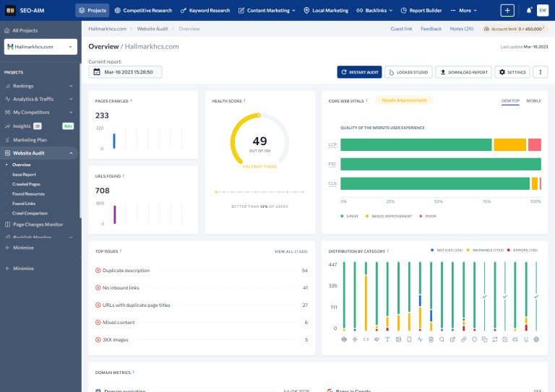Viewport: 555px width, 392px height.
Task: Click the plus add button in header
Action: pyautogui.click(x=507, y=10)
